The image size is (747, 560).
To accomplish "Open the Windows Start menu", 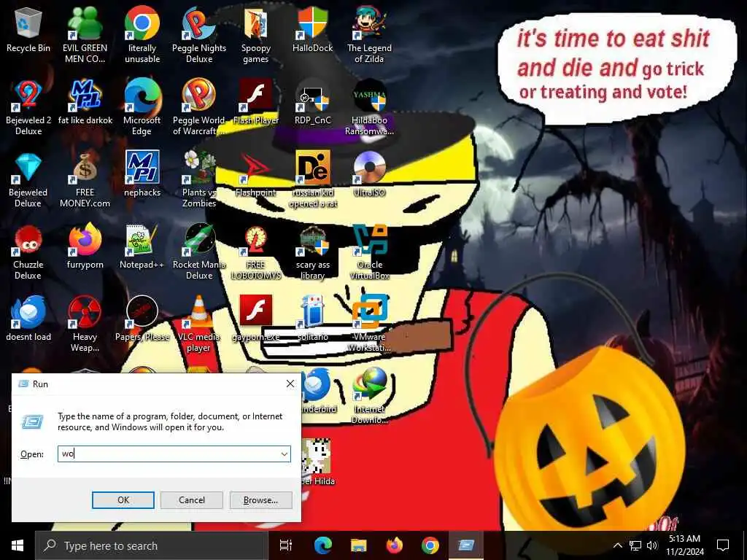I will [18, 545].
